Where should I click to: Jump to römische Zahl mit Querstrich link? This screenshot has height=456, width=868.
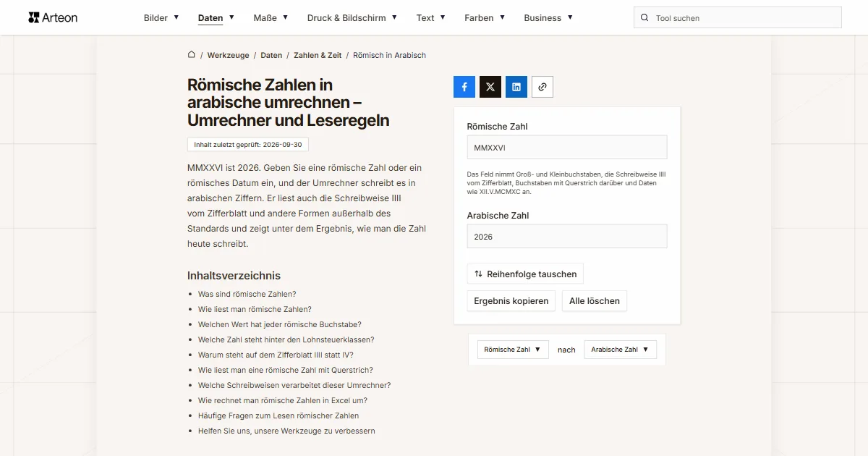pyautogui.click(x=286, y=370)
